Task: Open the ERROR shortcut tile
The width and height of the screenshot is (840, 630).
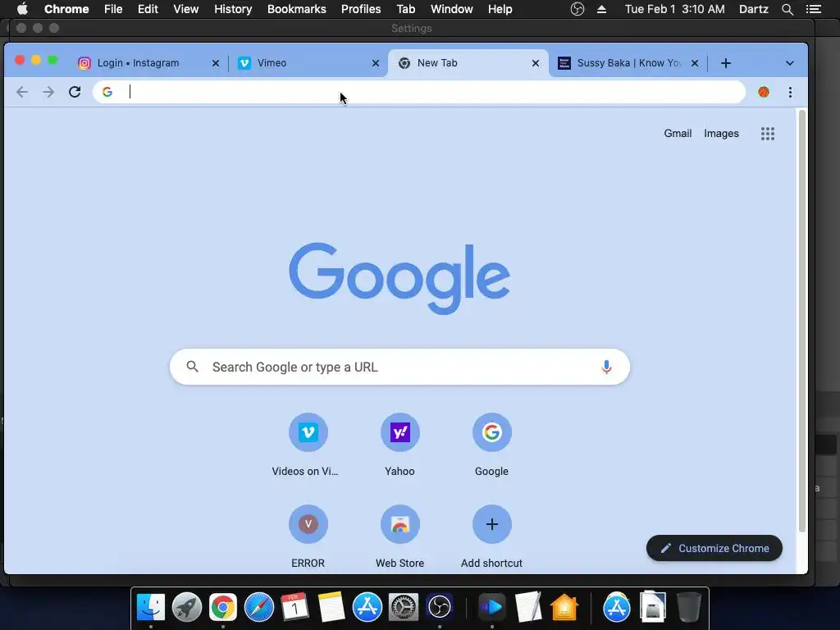Action: tap(308, 524)
